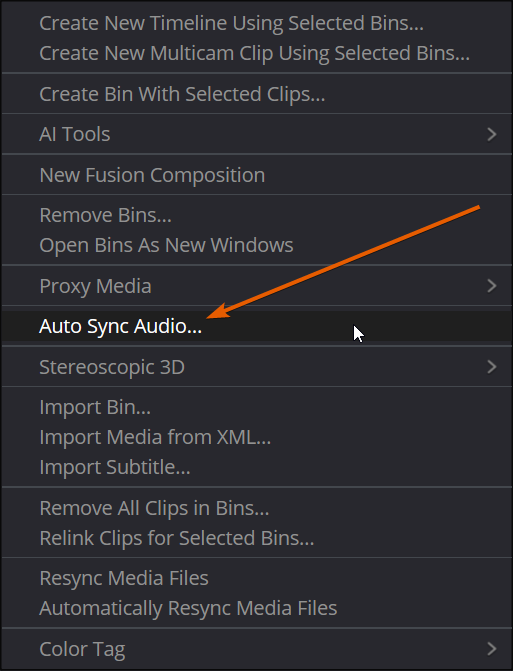Expand the Color Tag chevron arrow

click(x=492, y=649)
